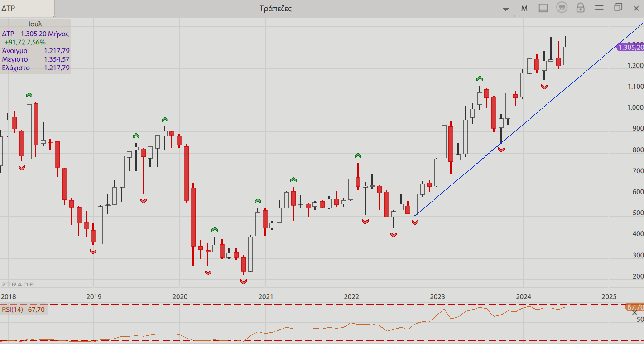Close the RSI indicator panel with the x
644x344 pixels.
(634, 313)
